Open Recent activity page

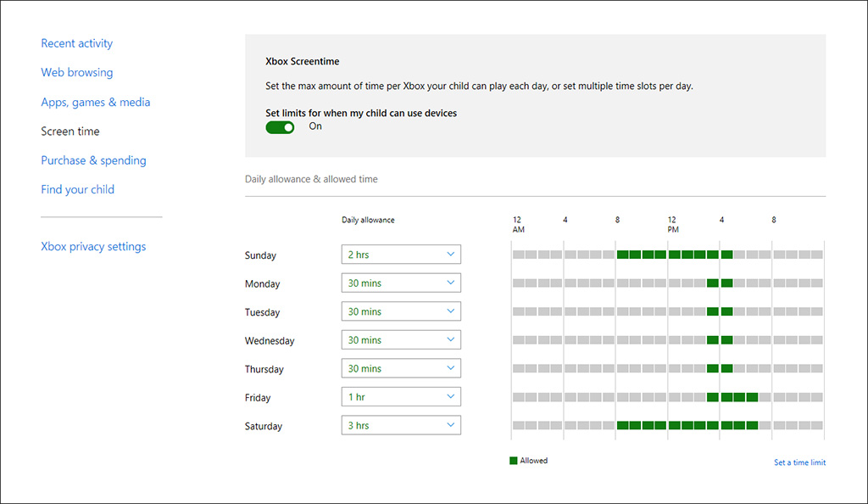point(76,43)
